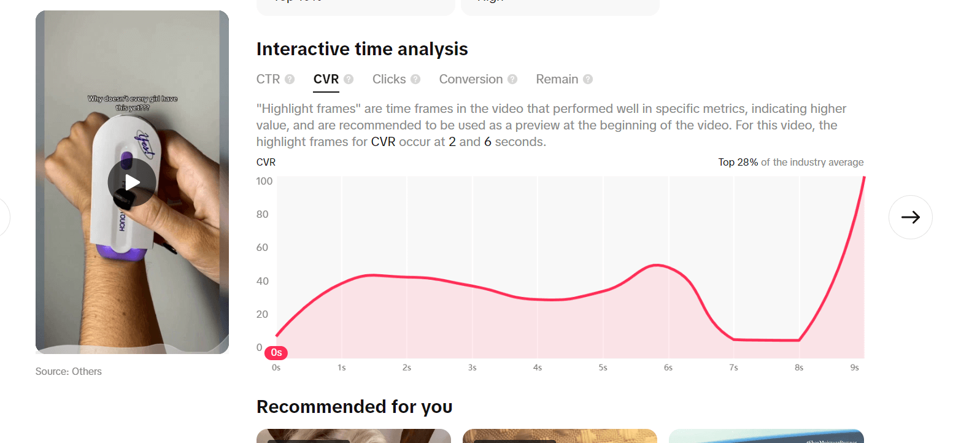Open the Clicks help tooltip icon
Screen dimensions: 980x443
point(415,79)
